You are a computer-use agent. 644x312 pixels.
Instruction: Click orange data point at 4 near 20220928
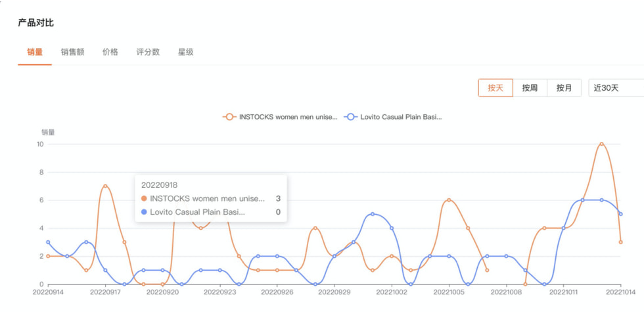coord(315,228)
